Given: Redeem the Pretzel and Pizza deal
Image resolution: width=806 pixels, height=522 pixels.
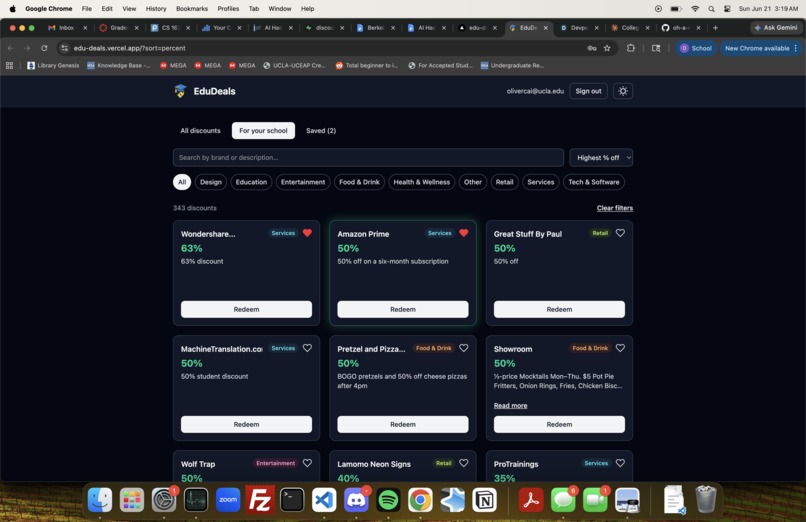Looking at the screenshot, I should [x=402, y=424].
